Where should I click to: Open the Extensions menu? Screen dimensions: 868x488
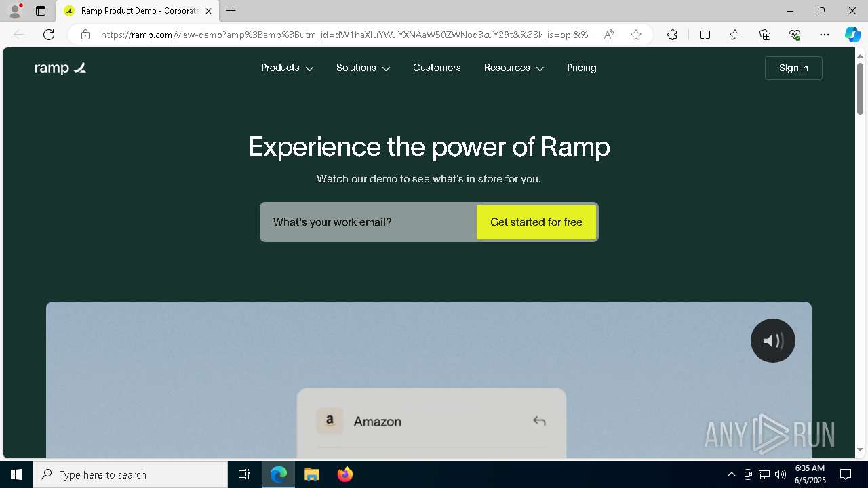click(672, 35)
